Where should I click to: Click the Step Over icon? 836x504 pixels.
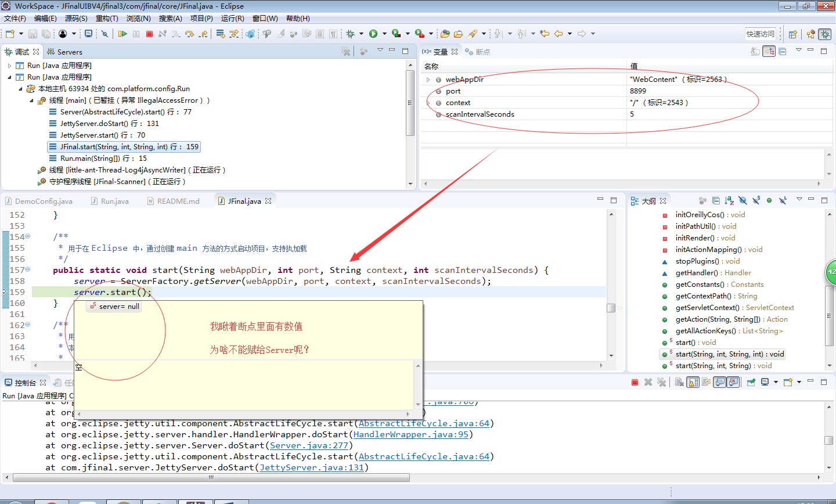(189, 34)
